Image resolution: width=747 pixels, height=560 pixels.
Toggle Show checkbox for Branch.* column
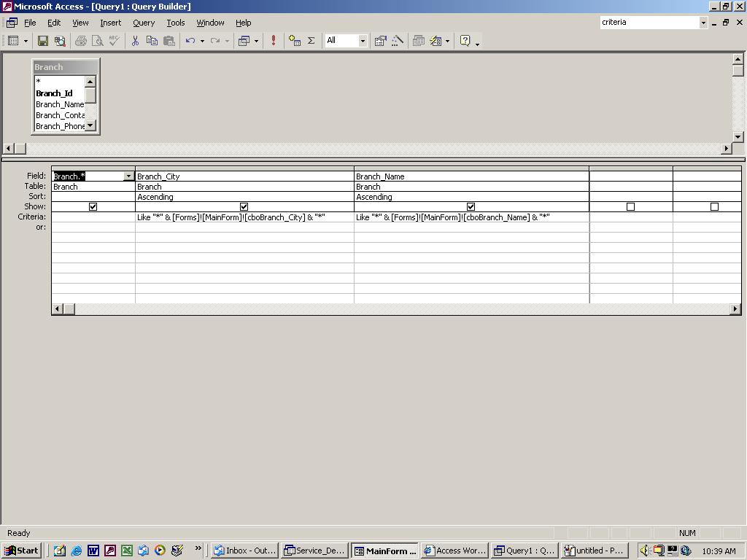pyautogui.click(x=93, y=206)
